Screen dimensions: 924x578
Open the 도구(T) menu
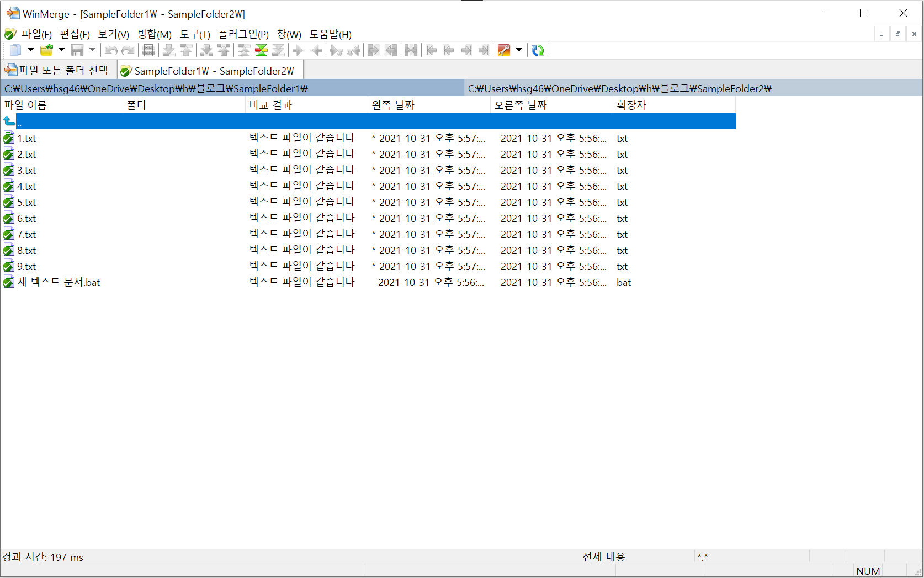pyautogui.click(x=195, y=34)
